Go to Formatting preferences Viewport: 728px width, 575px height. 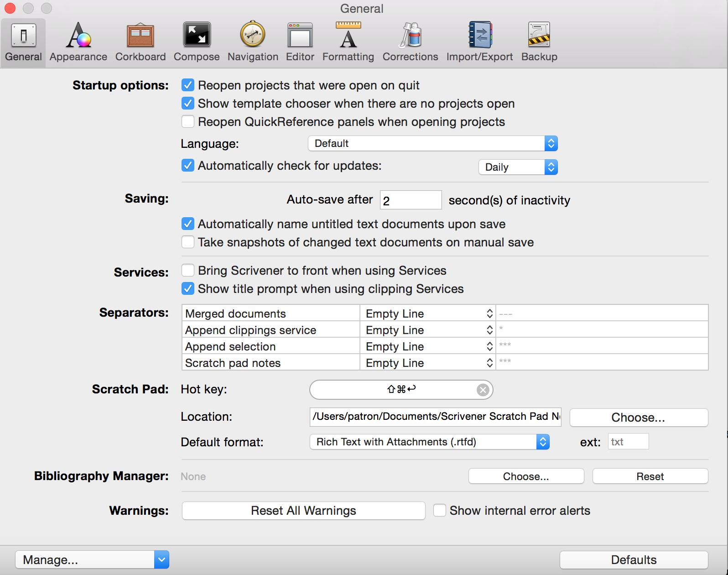[x=348, y=42]
